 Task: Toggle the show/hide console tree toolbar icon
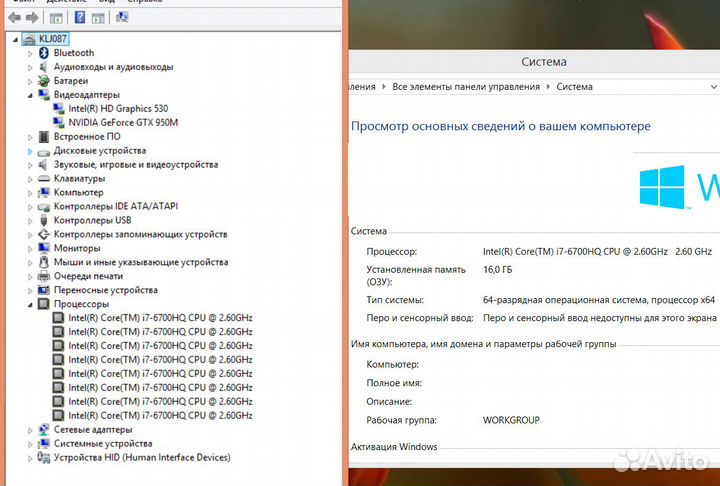56,18
